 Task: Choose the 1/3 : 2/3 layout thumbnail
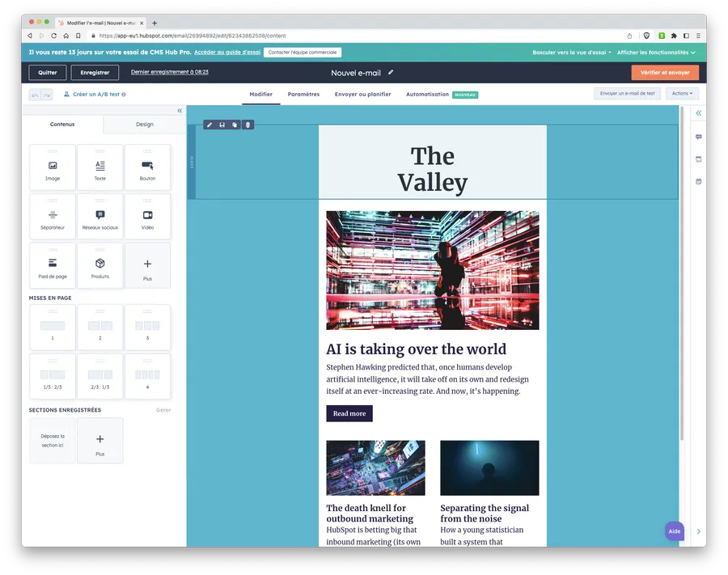pyautogui.click(x=53, y=376)
